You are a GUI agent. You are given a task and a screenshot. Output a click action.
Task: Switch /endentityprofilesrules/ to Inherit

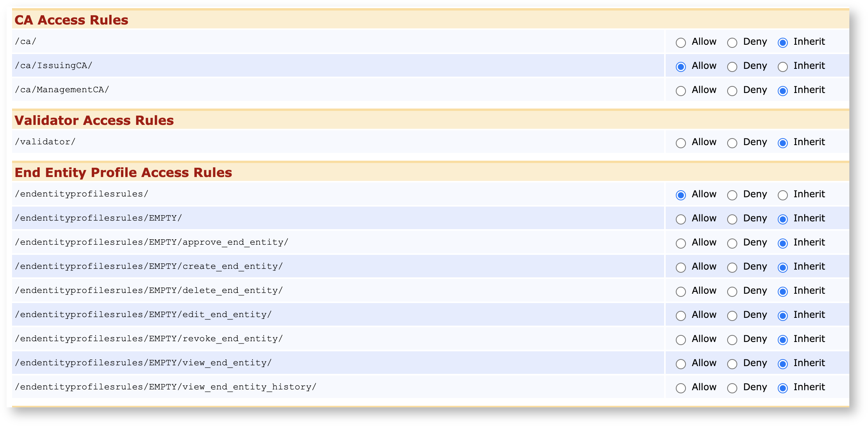click(783, 195)
